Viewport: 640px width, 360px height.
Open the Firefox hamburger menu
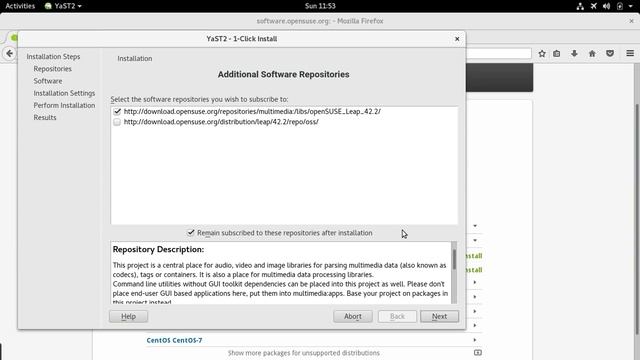coord(630,53)
